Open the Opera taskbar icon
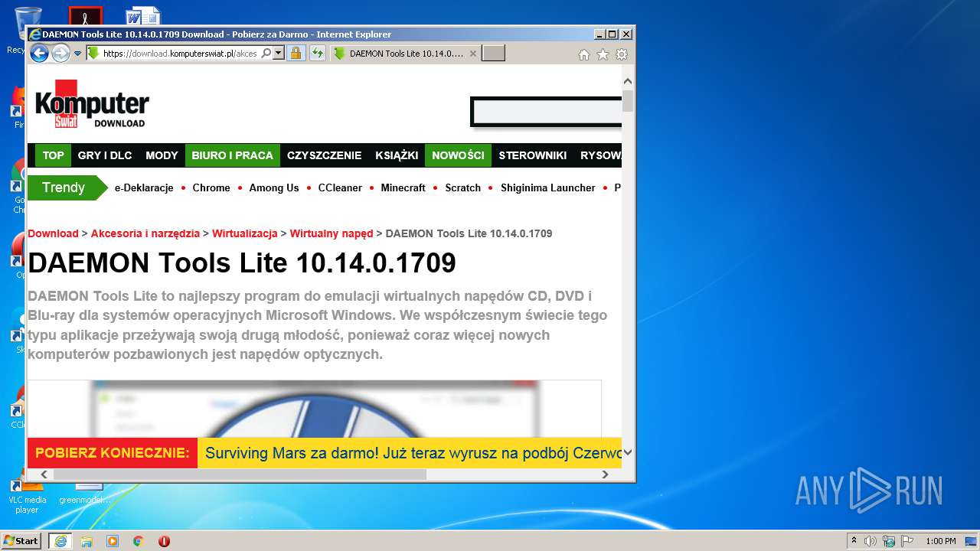The width and height of the screenshot is (980, 551). pyautogui.click(x=164, y=541)
